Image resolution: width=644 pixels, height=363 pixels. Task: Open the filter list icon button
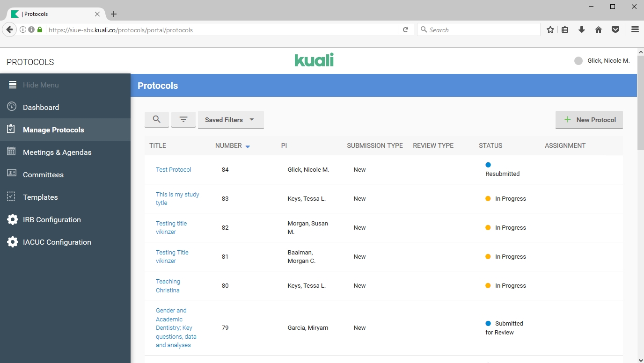coord(183,120)
